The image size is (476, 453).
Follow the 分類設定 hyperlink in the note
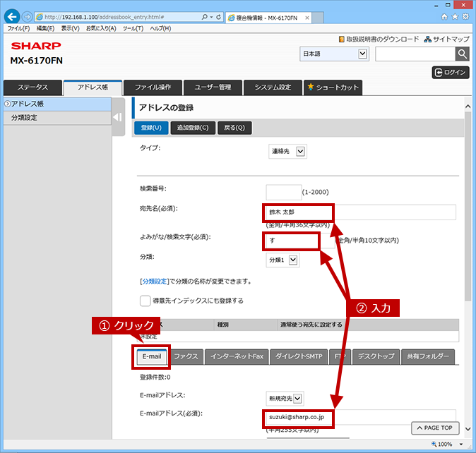155,282
